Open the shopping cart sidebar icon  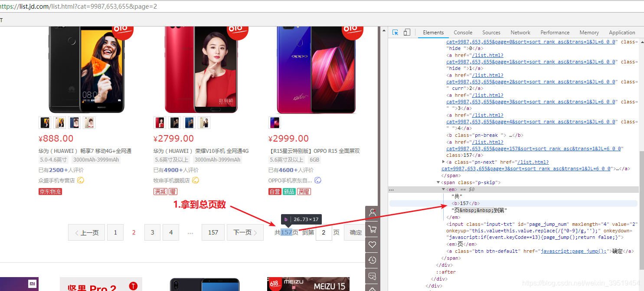[372, 229]
